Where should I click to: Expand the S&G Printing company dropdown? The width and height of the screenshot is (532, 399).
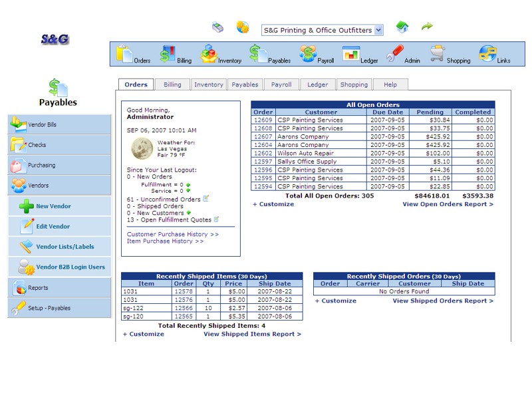pos(378,30)
